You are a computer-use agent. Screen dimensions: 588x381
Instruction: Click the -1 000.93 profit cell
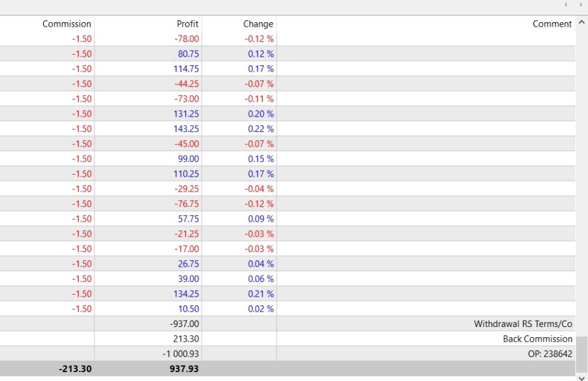click(x=181, y=354)
